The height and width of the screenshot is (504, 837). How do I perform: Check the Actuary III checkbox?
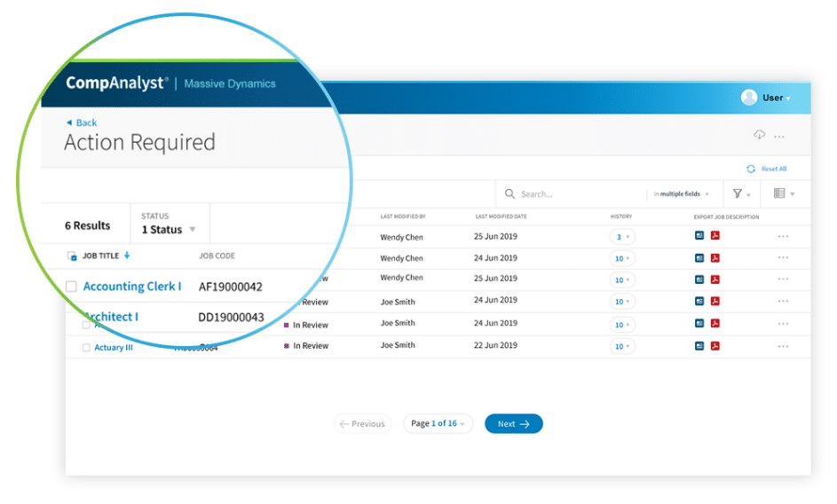coord(86,348)
